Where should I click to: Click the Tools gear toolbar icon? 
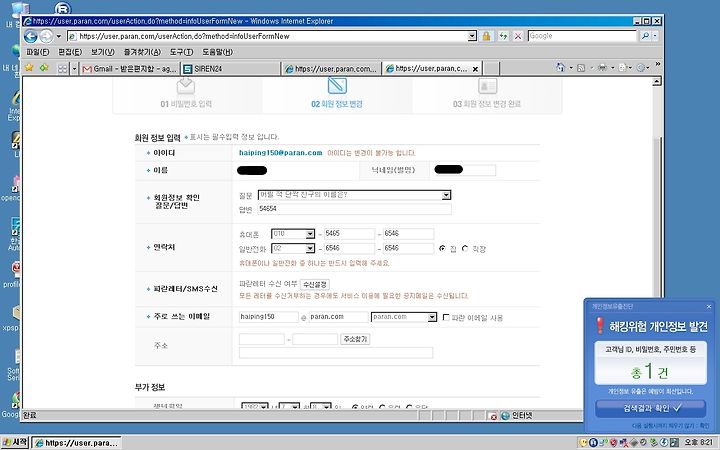[642, 68]
